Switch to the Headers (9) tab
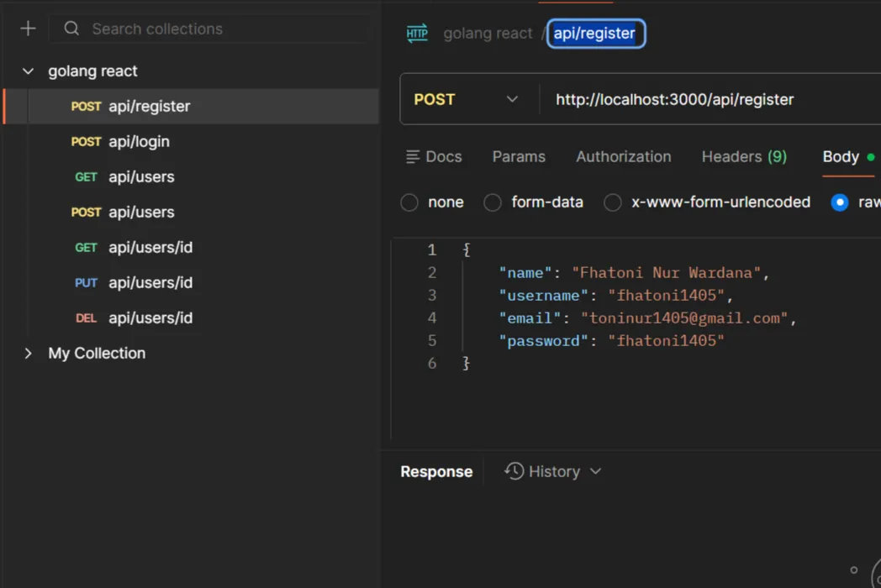The image size is (881, 588). click(x=745, y=157)
